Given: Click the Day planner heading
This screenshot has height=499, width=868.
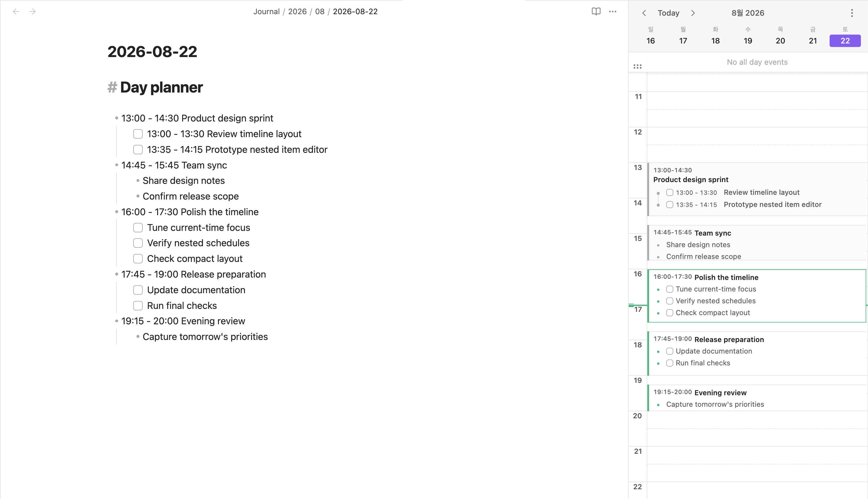Looking at the screenshot, I should pos(161,88).
